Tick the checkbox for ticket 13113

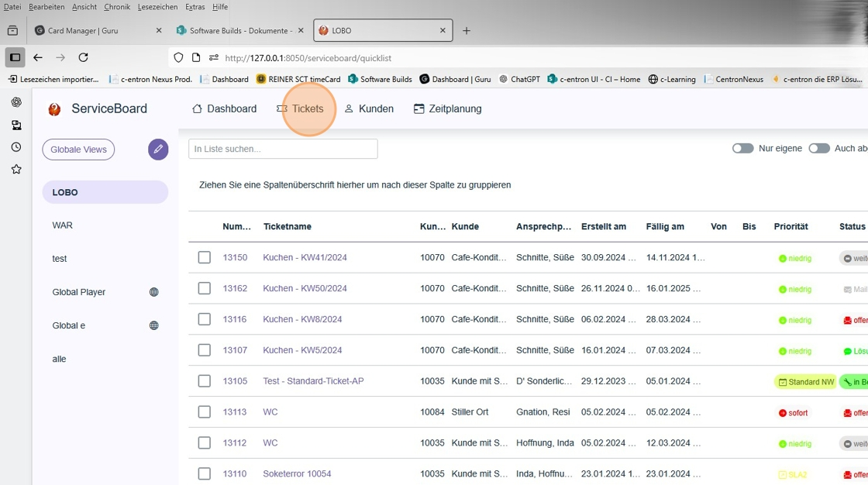[x=205, y=412]
